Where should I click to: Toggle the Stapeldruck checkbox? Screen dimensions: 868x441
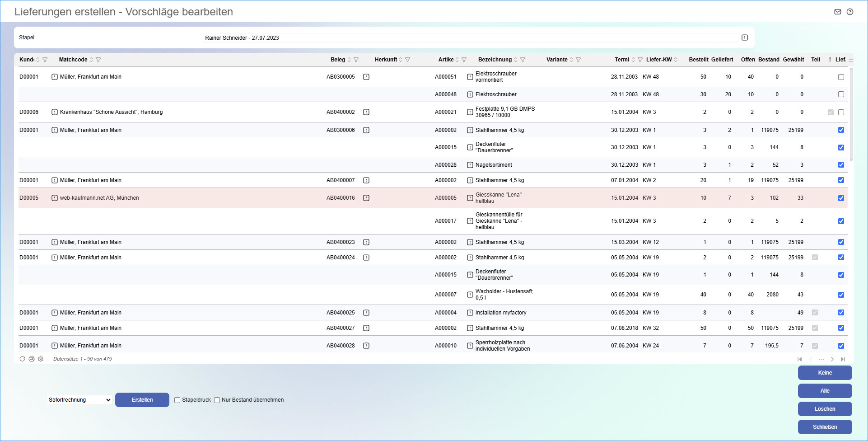(x=177, y=400)
